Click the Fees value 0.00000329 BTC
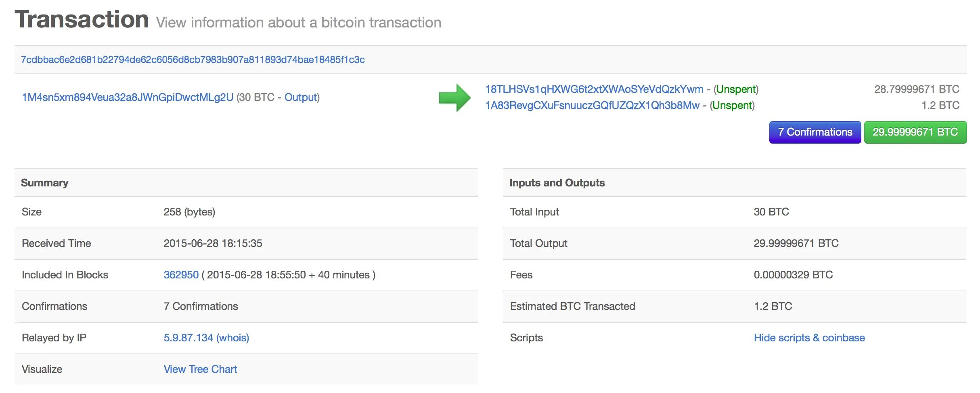980x393 pixels. click(793, 275)
